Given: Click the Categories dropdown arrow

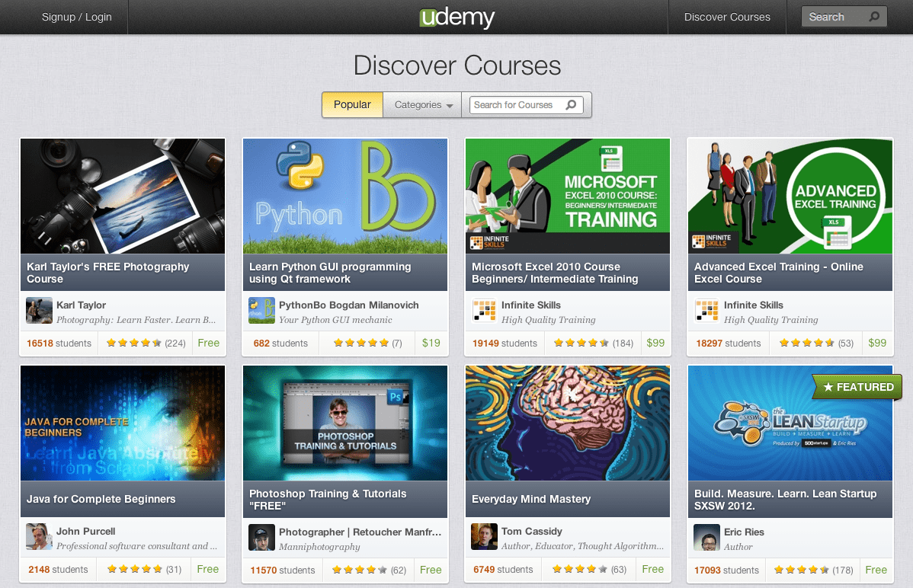Looking at the screenshot, I should 450,106.
